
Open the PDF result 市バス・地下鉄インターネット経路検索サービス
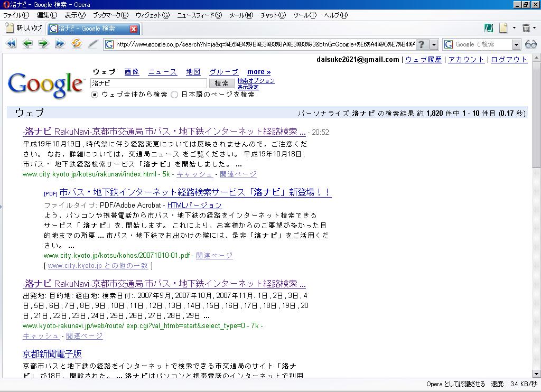tap(195, 192)
